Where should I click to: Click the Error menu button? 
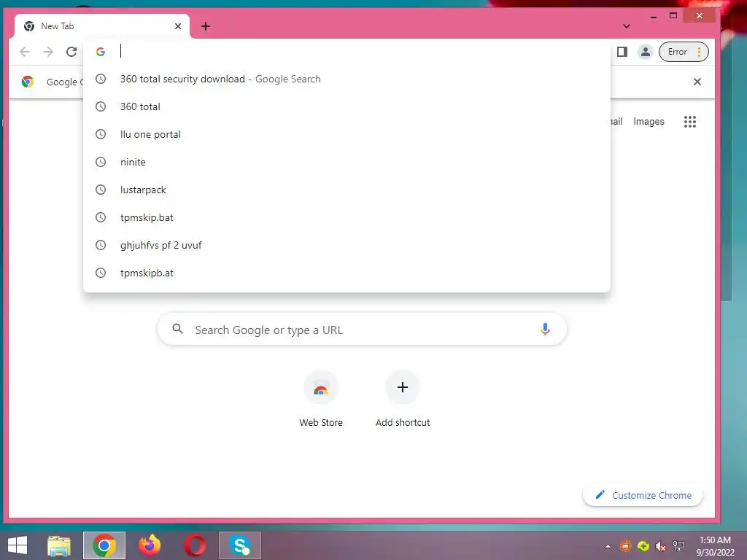coord(684,52)
